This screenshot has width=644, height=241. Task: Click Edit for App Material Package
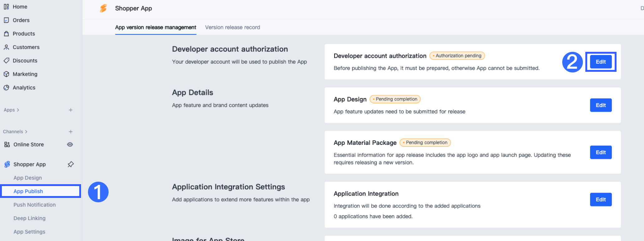click(x=601, y=152)
